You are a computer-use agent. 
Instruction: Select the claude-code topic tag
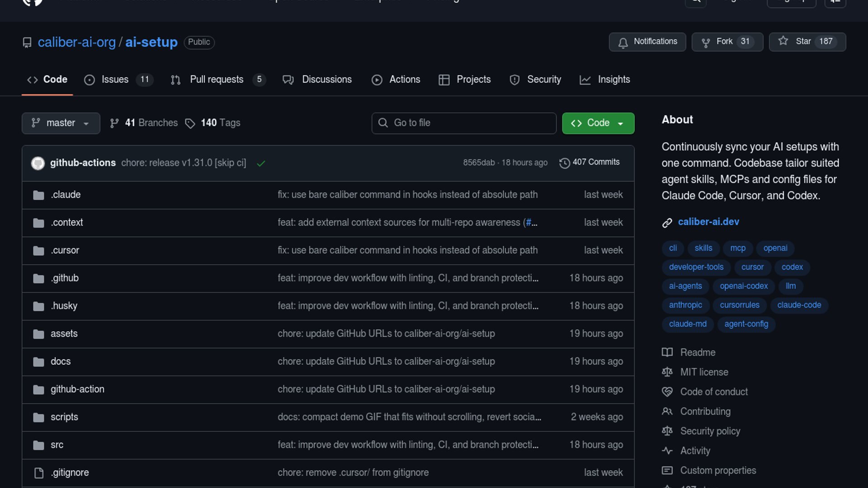799,305
